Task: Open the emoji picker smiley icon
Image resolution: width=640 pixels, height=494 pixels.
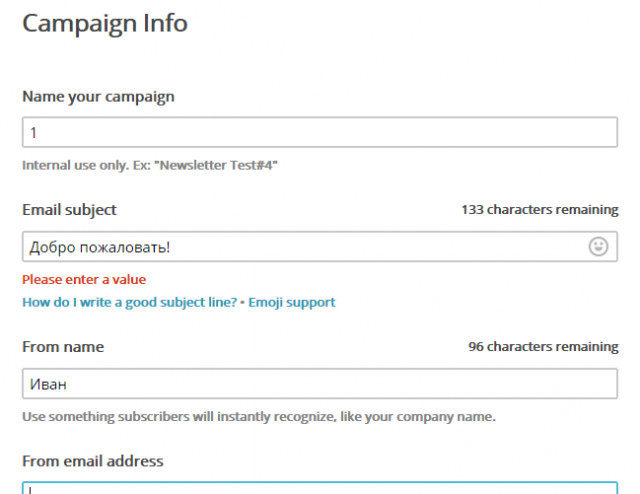Action: [x=598, y=247]
